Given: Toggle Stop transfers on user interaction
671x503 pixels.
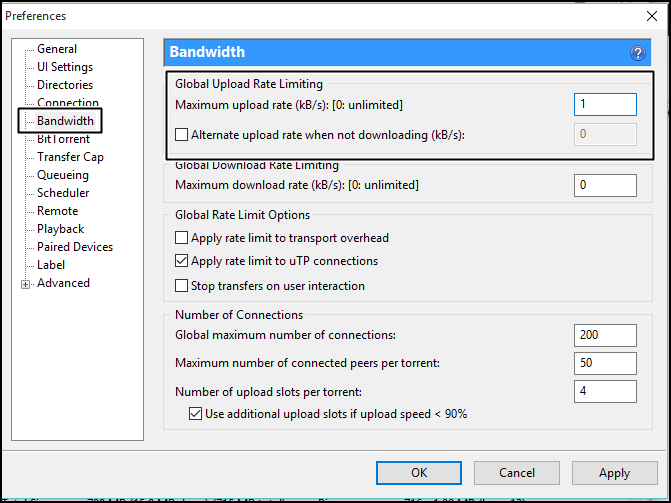Looking at the screenshot, I should click(181, 286).
